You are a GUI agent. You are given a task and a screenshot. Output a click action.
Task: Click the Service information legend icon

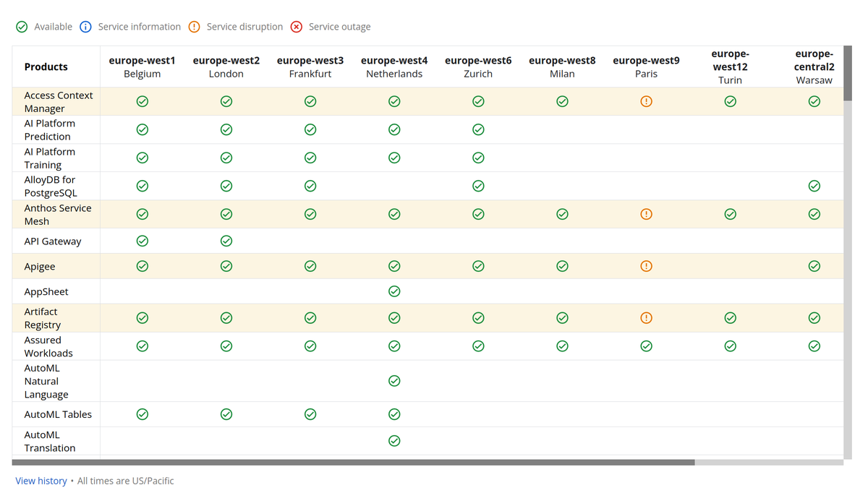click(85, 27)
